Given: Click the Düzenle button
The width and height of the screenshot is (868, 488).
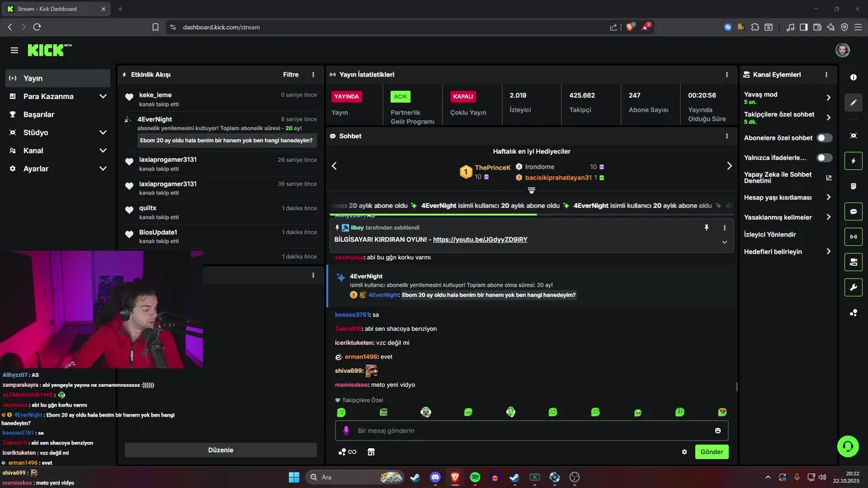Looking at the screenshot, I should [220, 450].
